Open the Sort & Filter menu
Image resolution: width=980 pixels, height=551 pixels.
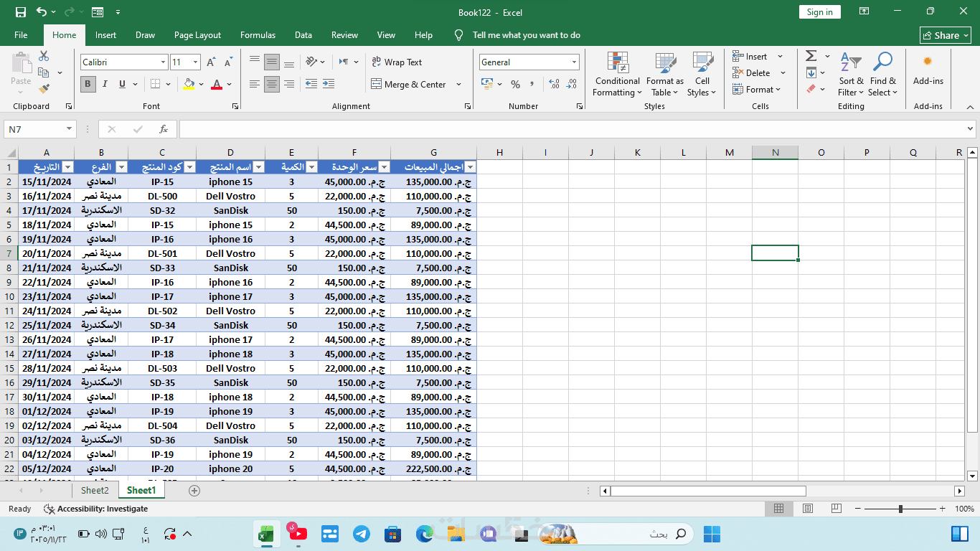(851, 74)
